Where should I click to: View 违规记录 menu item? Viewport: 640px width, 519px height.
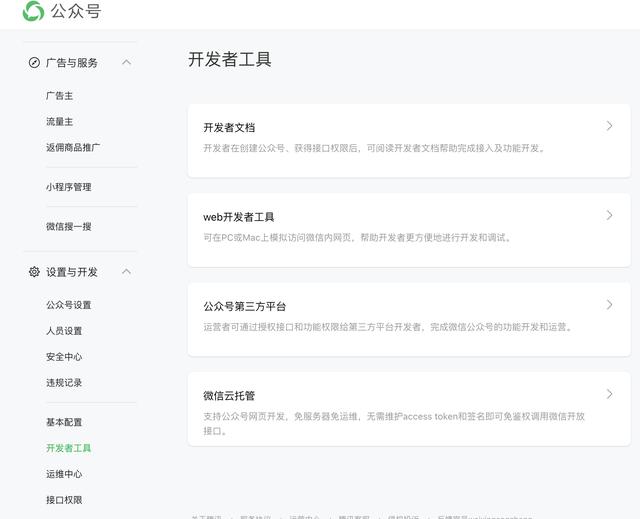64,383
